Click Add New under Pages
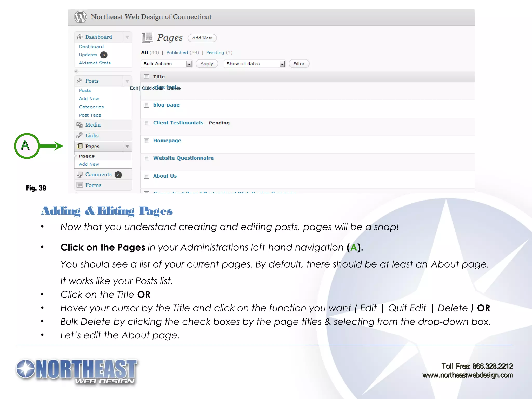This screenshot has height=399, width=532. click(x=89, y=164)
